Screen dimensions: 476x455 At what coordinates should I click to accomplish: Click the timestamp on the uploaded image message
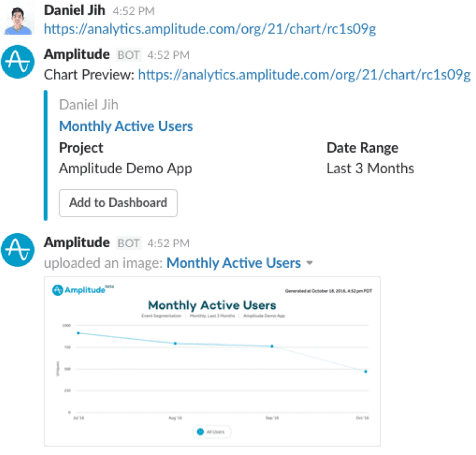pos(168,243)
